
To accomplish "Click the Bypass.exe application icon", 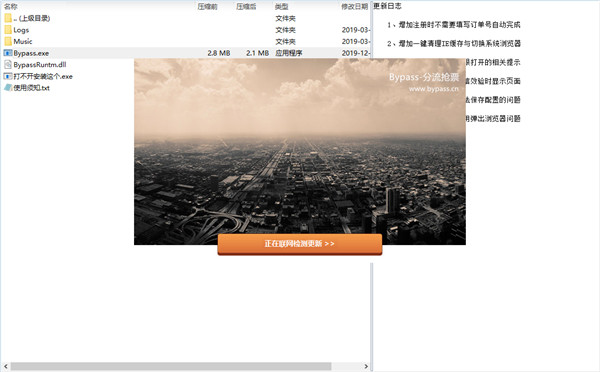I will [8, 53].
